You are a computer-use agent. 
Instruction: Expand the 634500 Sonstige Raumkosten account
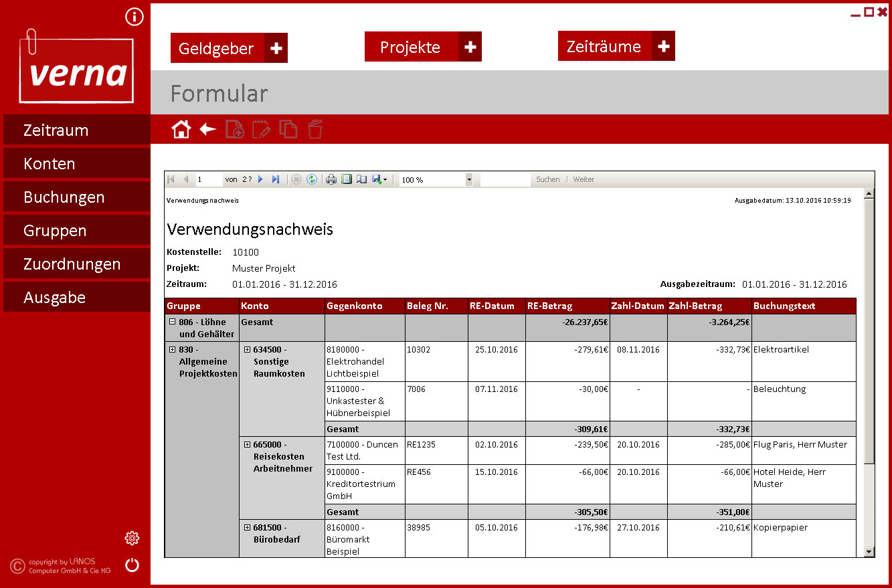coord(247,349)
